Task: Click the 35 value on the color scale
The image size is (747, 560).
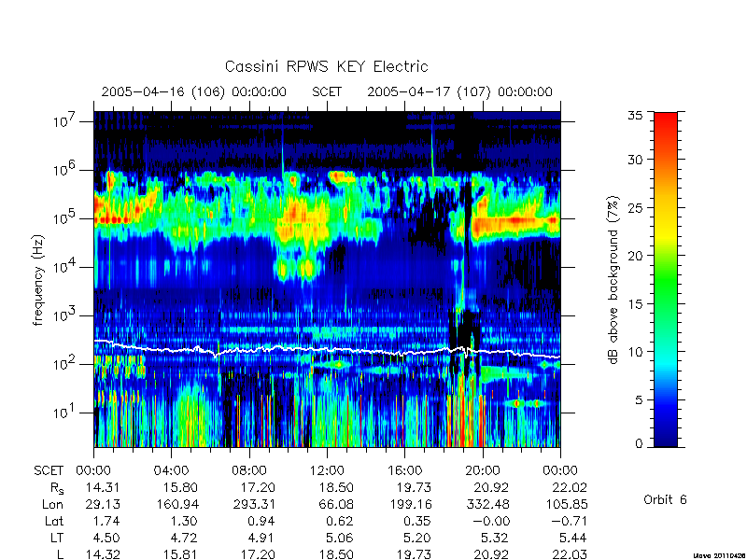Action: [x=636, y=116]
